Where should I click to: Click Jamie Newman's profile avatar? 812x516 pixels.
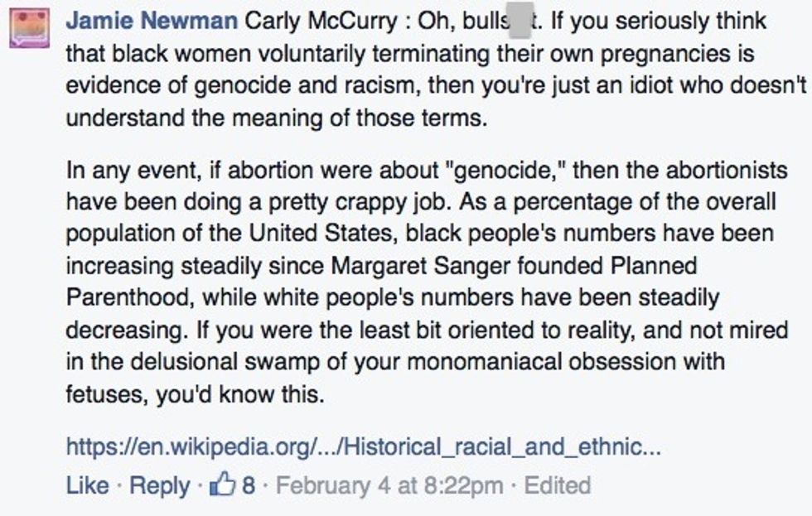[31, 31]
